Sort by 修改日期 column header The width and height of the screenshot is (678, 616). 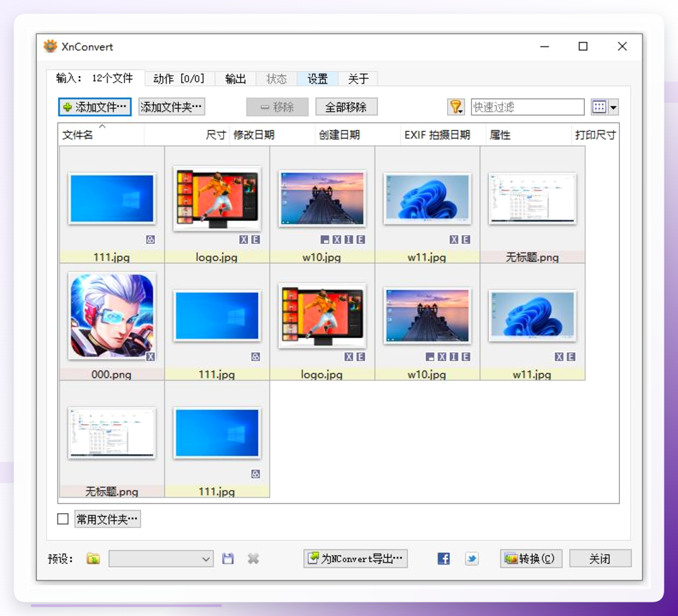tap(272, 134)
